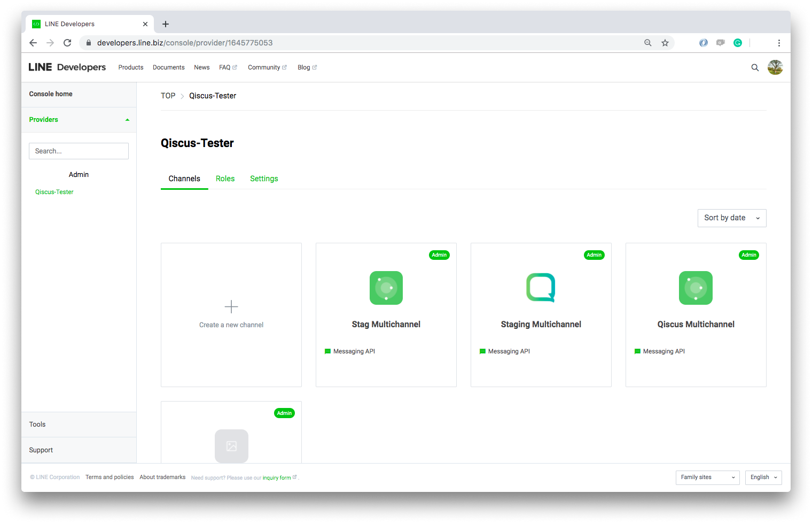
Task: Click Messaging API under Qiscus Multichannel
Action: 660,351
